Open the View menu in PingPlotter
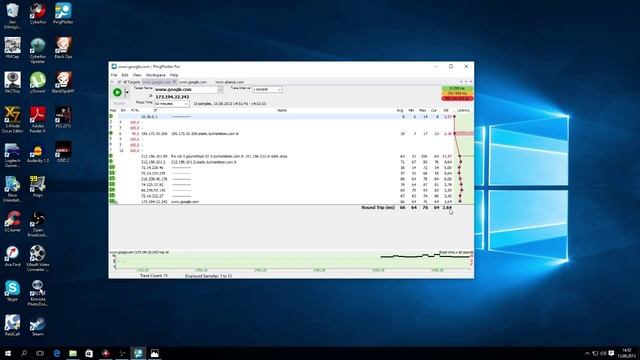The width and height of the screenshot is (640, 360). pos(137,75)
